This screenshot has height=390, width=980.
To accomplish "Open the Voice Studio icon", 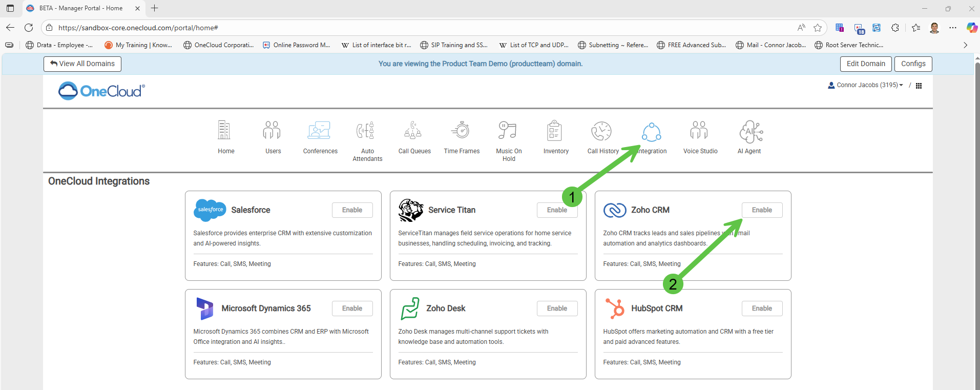I will coord(700,131).
